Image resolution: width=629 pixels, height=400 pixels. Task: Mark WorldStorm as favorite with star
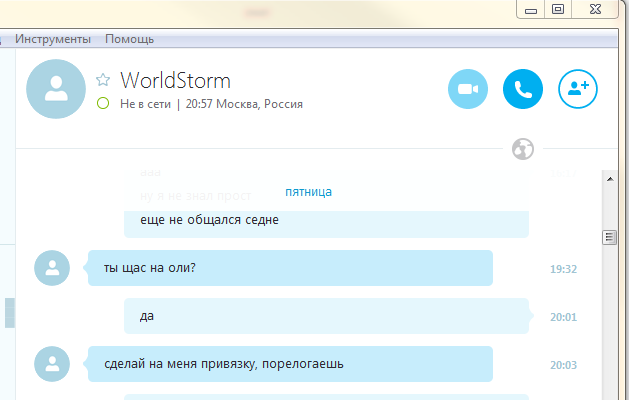(x=103, y=80)
